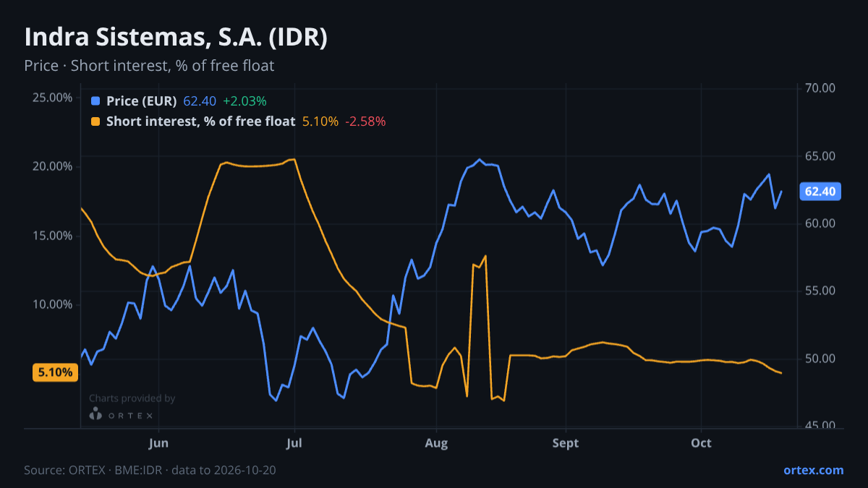Click the Source: ORTEX footer text
868x488 pixels.
tap(150, 470)
